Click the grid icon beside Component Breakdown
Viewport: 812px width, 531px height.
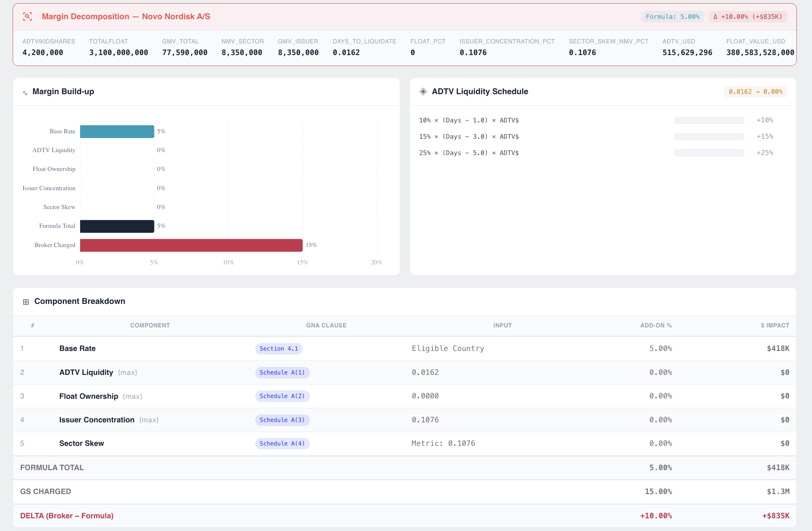(26, 302)
